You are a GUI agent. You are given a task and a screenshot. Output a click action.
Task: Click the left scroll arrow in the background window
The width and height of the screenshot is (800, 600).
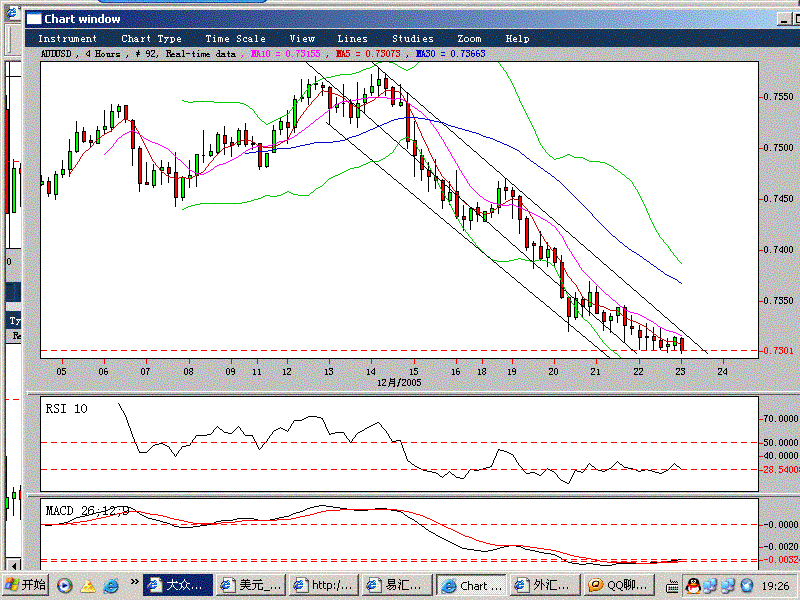click(x=13, y=565)
